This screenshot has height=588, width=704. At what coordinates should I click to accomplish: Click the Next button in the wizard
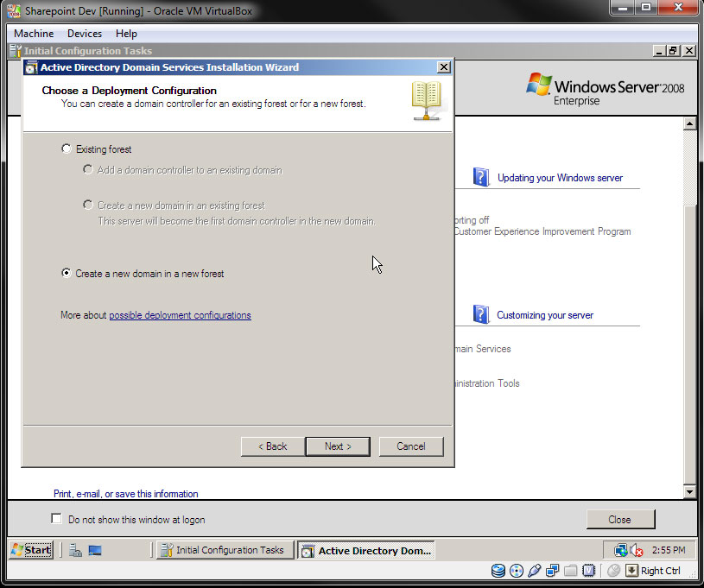coord(338,446)
